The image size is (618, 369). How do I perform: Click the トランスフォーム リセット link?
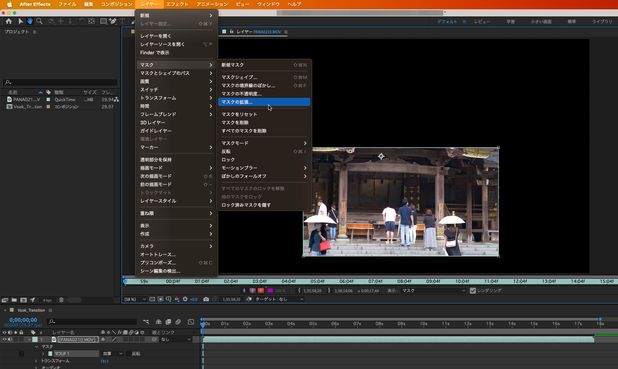coord(104,361)
